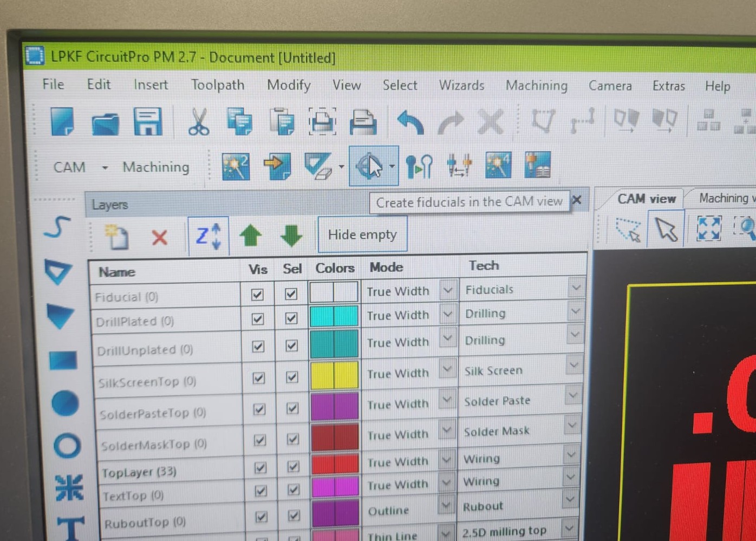Click the wizard icon numbered 4
756x541 pixels.
498,165
